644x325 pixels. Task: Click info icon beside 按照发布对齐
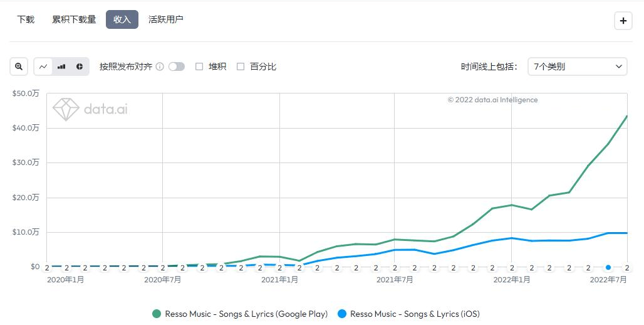tap(160, 67)
